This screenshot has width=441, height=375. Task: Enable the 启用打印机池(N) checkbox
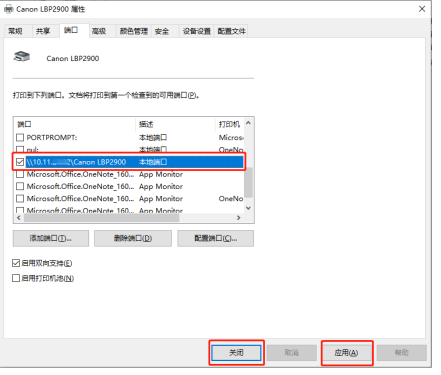point(16,278)
